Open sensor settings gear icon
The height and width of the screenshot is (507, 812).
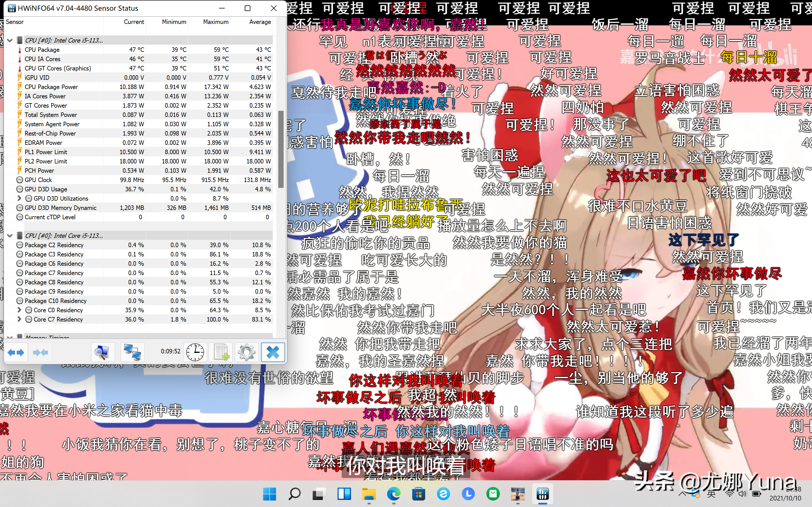(x=246, y=352)
